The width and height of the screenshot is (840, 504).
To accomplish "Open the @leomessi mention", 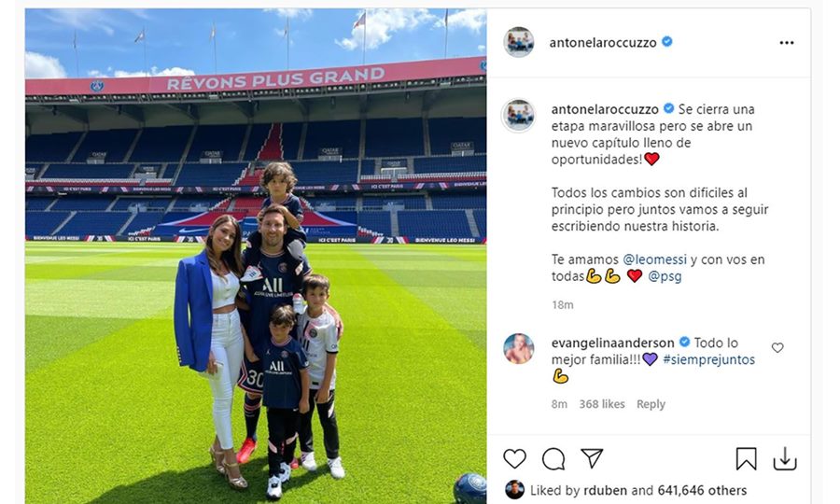I will pyautogui.click(x=654, y=259).
